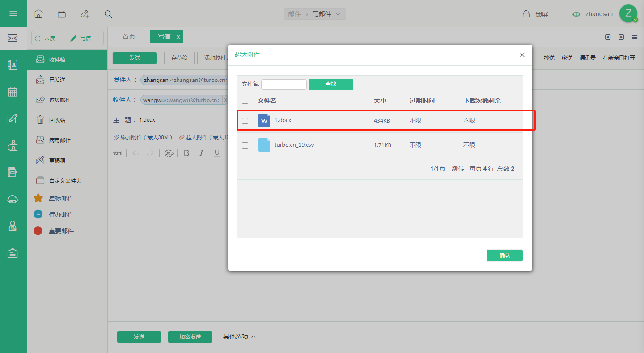644x353 pixels.
Task: Open the contacts address book sidebar icon
Action: coord(13,65)
